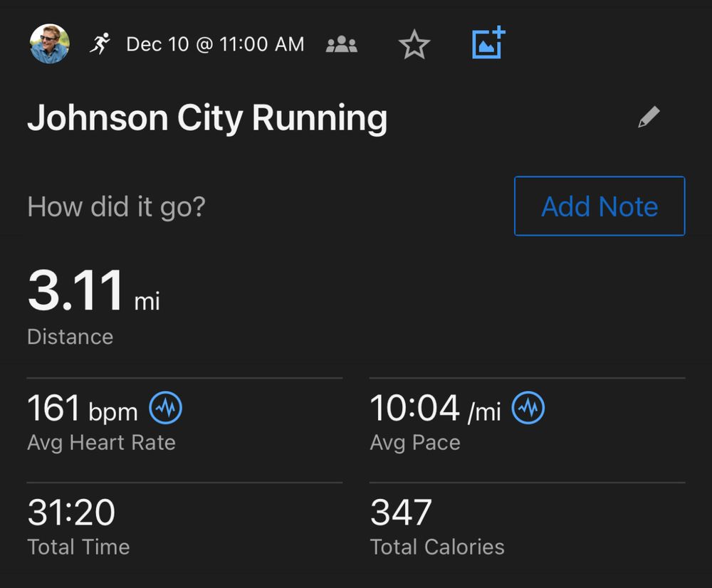
Task: Tap the 10:04 Avg Pace value
Action: click(x=414, y=409)
